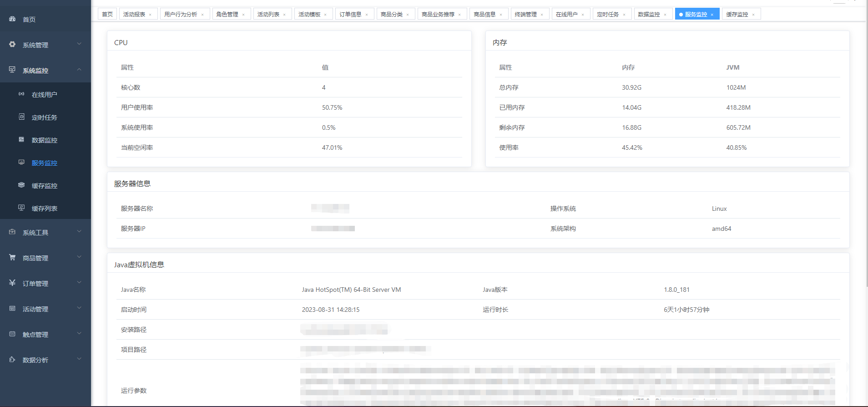Click the 缓存列表 icon in sidebar
Screen dimensions: 868x407
[21, 208]
